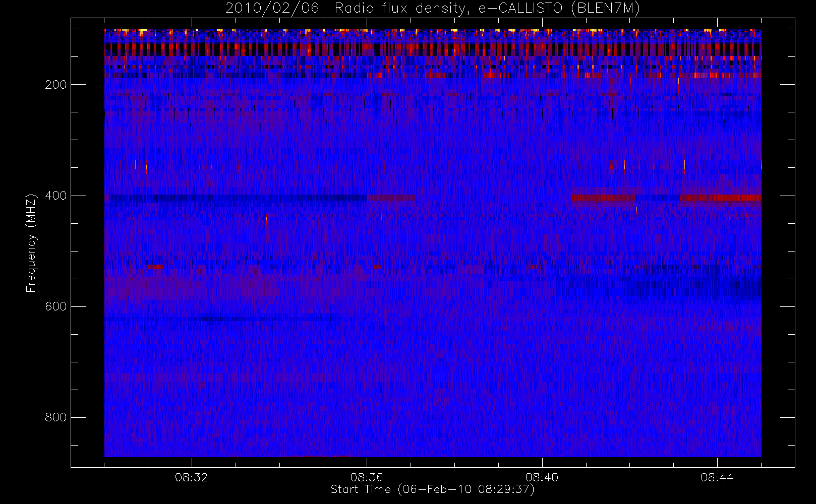The width and height of the screenshot is (816, 504).
Task: Click the plot title 'Radio flux density, e-CALLISTO (BLEN7M)'
Action: [487, 9]
